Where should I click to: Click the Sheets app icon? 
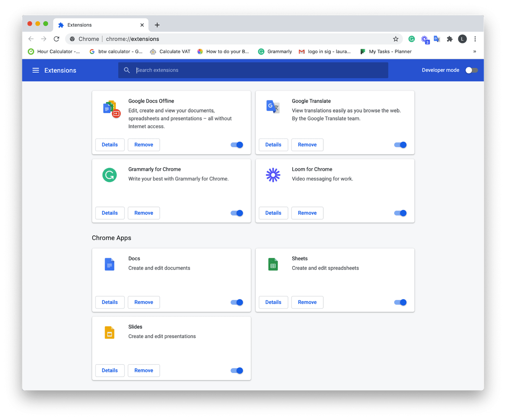click(273, 264)
